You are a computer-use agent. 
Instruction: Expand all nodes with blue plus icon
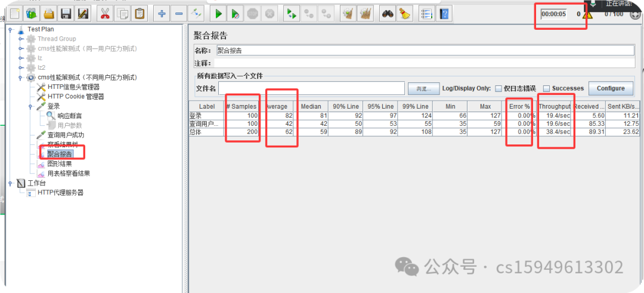[x=162, y=14]
